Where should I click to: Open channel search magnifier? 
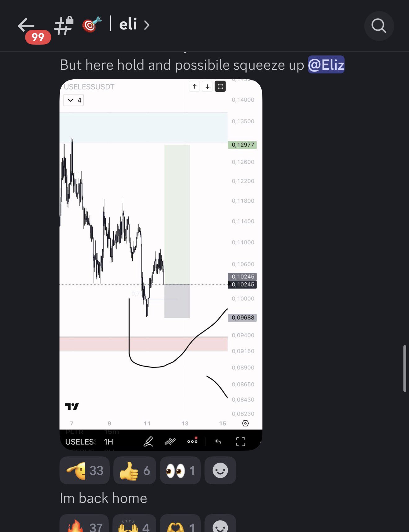[379, 26]
